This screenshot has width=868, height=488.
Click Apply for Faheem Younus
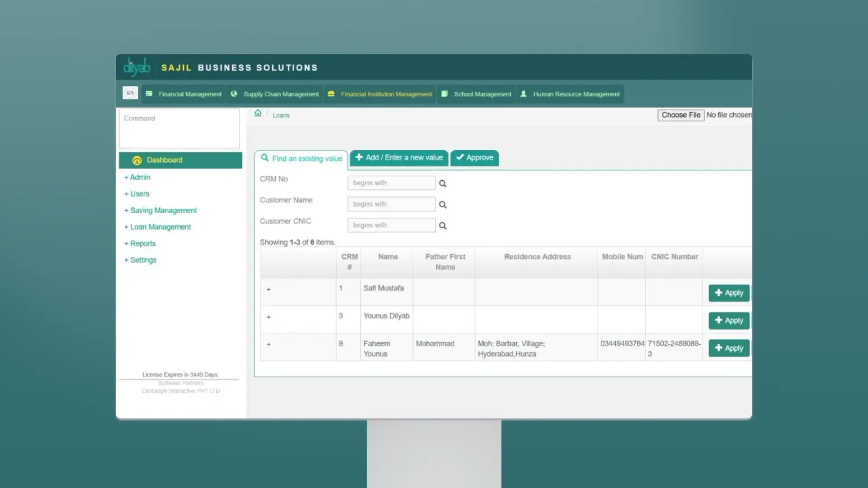[729, 348]
